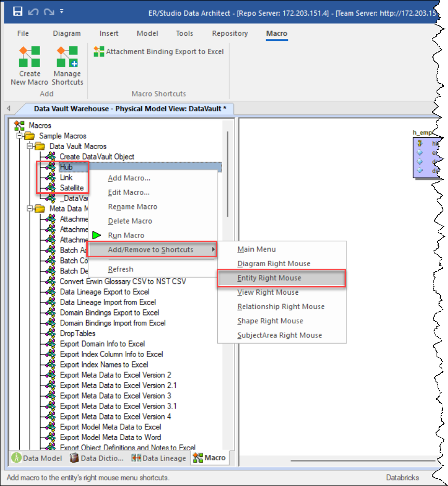Select the Link macro

[66, 177]
